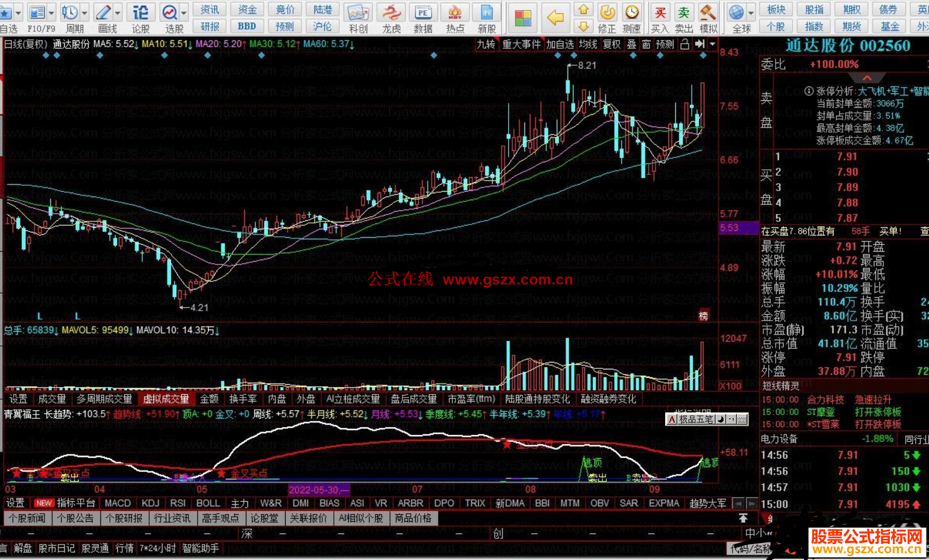
Task: Open the 新股 IPO icon
Action: 486,12
